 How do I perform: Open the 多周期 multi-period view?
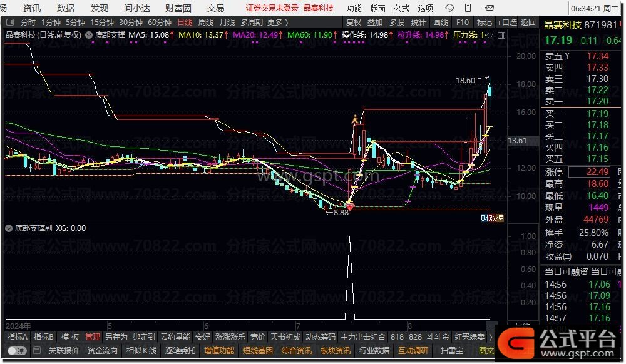[252, 23]
